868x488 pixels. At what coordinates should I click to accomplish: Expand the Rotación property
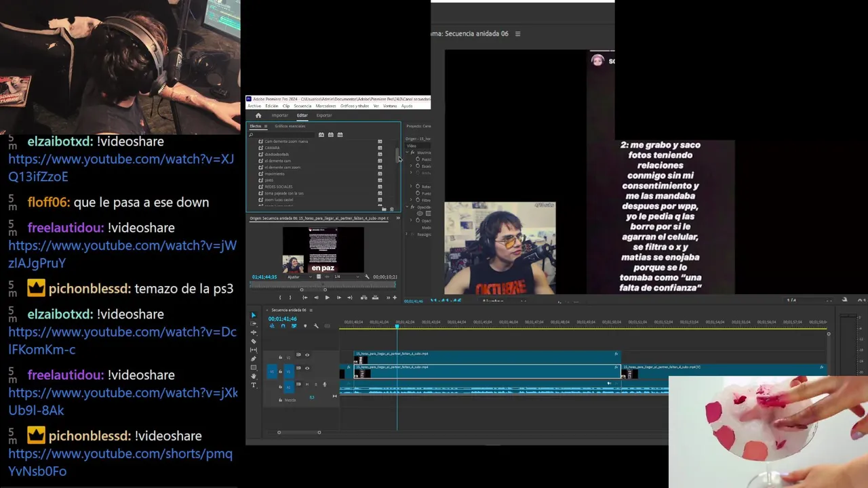pyautogui.click(x=411, y=186)
